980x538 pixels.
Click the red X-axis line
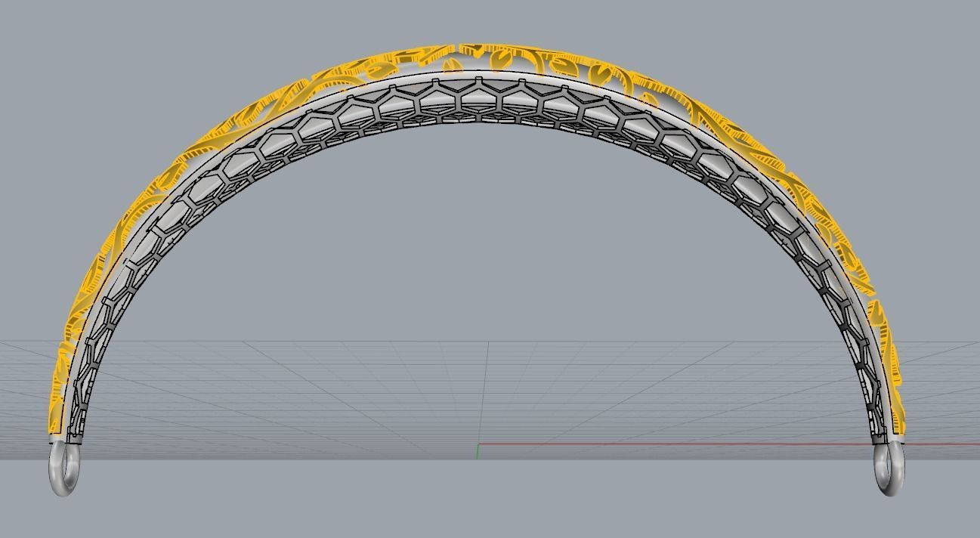point(729,444)
